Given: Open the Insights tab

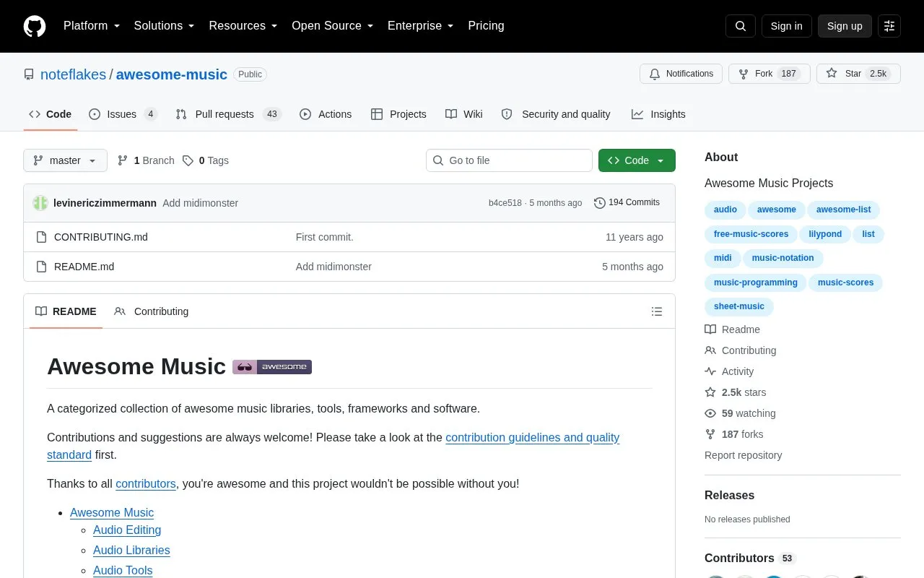Looking at the screenshot, I should pyautogui.click(x=658, y=114).
